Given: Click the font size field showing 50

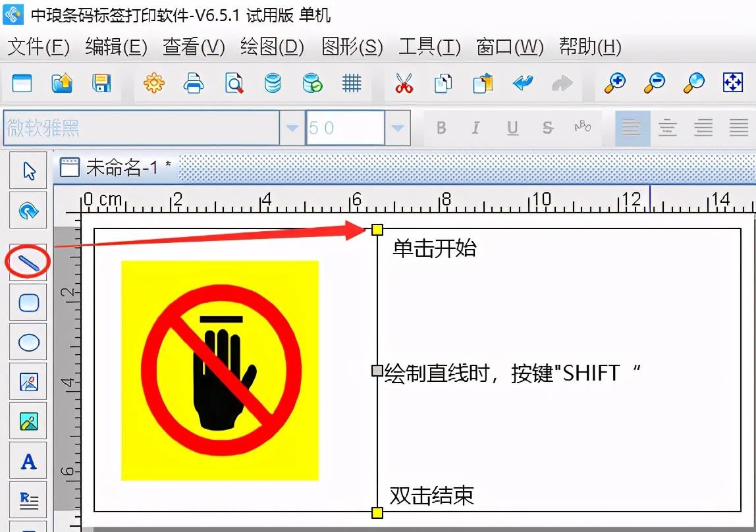Looking at the screenshot, I should [x=345, y=128].
